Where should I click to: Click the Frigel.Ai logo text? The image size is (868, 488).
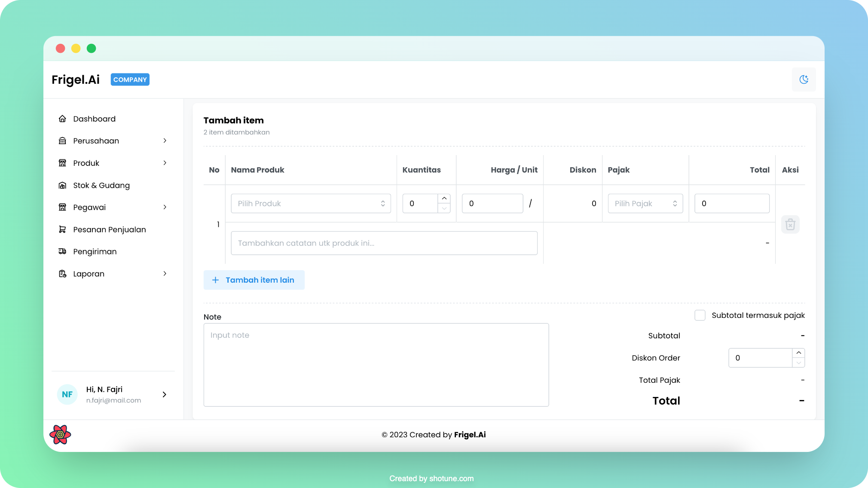pos(76,79)
